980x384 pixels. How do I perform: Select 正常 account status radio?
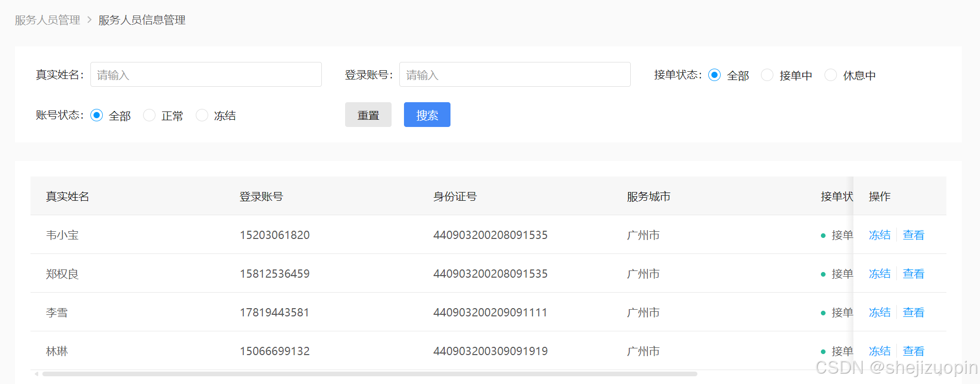pos(149,115)
